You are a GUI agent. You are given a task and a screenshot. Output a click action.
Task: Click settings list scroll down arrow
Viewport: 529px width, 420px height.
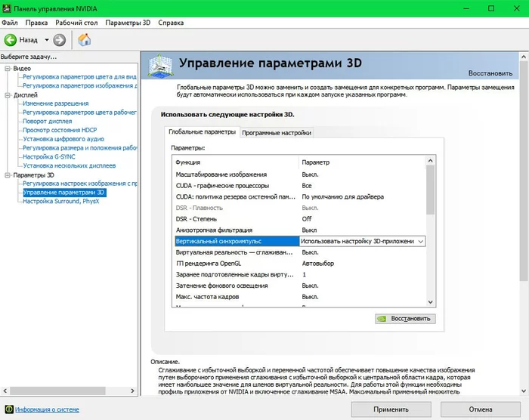coord(430,302)
